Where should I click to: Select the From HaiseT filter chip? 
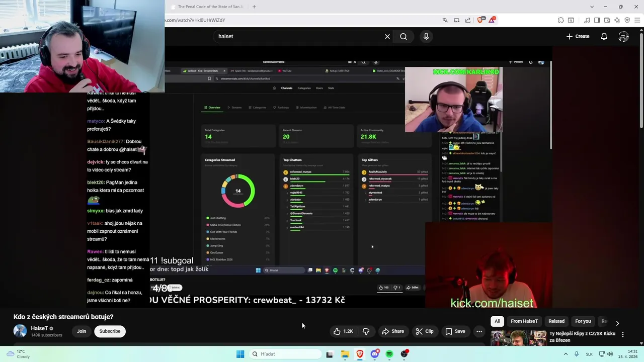pyautogui.click(x=524, y=321)
